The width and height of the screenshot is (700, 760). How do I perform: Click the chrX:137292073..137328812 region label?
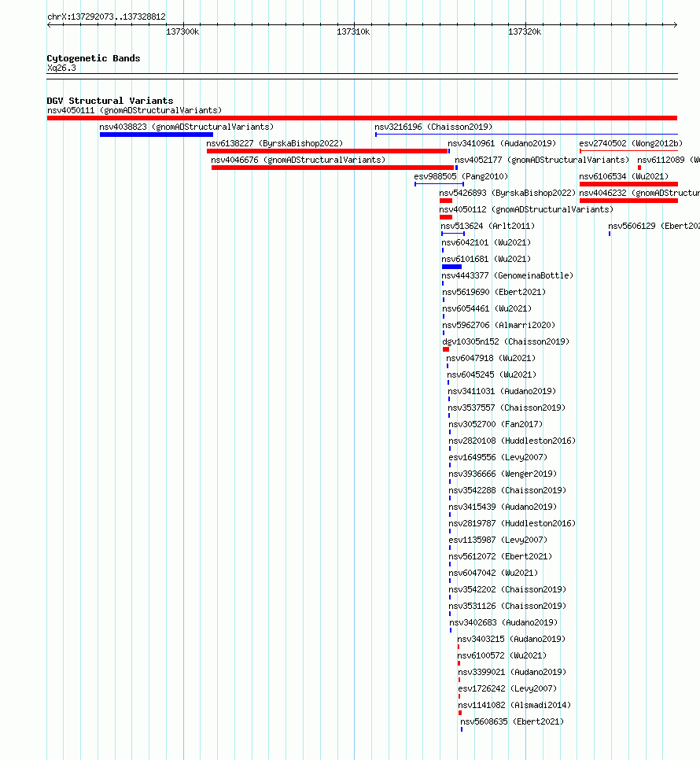[107, 17]
